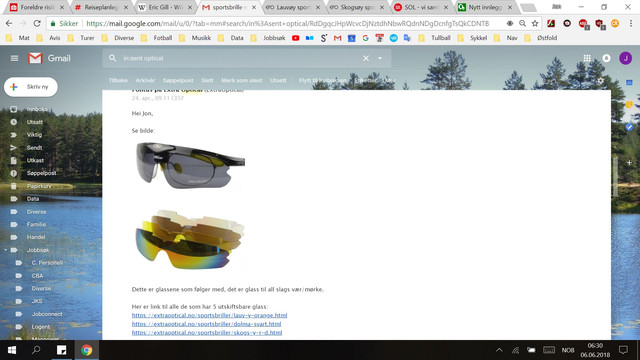Open the Utsatt folder

pyautogui.click(x=35, y=122)
